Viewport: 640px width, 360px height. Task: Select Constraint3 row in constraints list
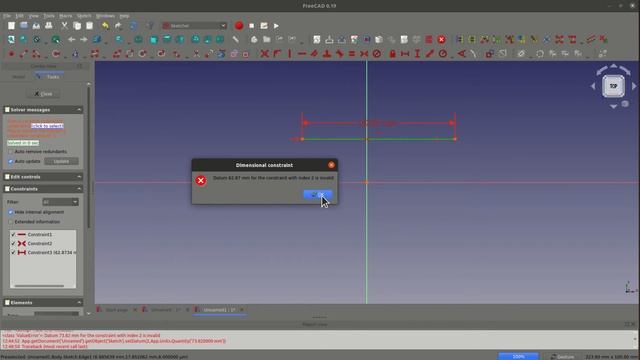click(43, 253)
